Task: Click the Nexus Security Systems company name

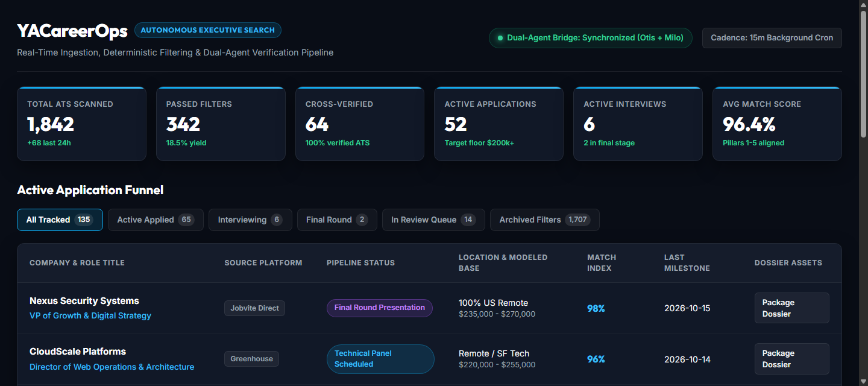Action: pos(84,301)
